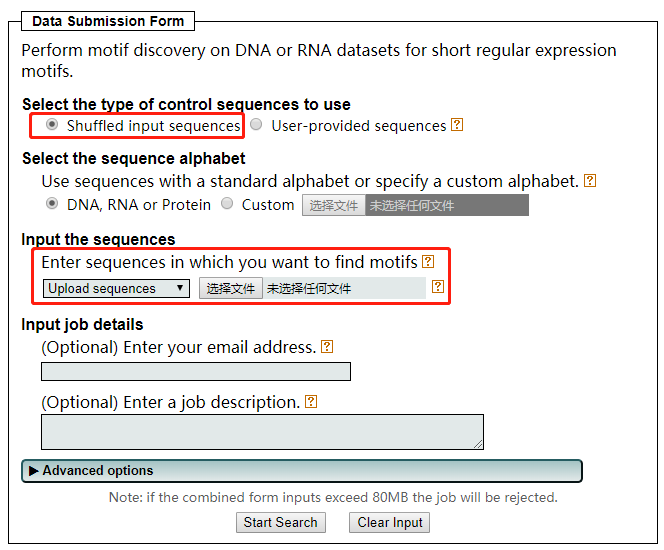Image resolution: width=664 pixels, height=550 pixels.
Task: Click the sequence upload file chooser button
Action: [230, 288]
